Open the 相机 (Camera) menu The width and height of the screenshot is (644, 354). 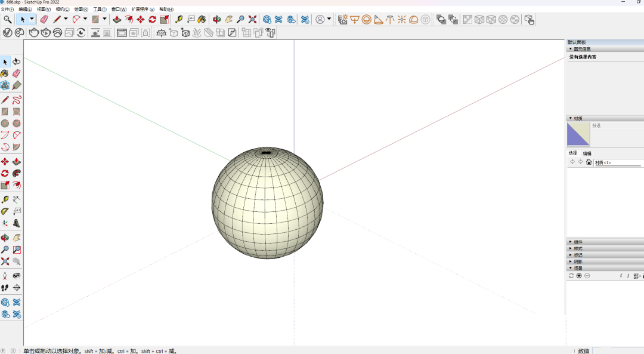coord(62,10)
